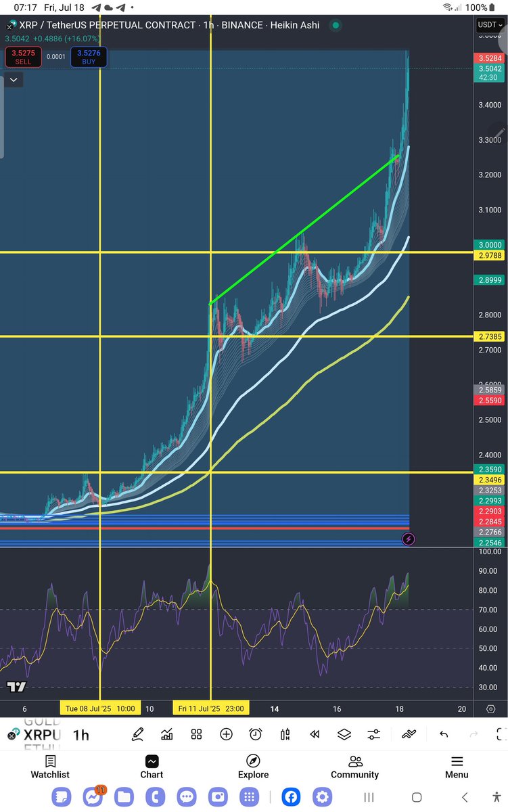
Task: Go to the Explore tab
Action: 253,767
